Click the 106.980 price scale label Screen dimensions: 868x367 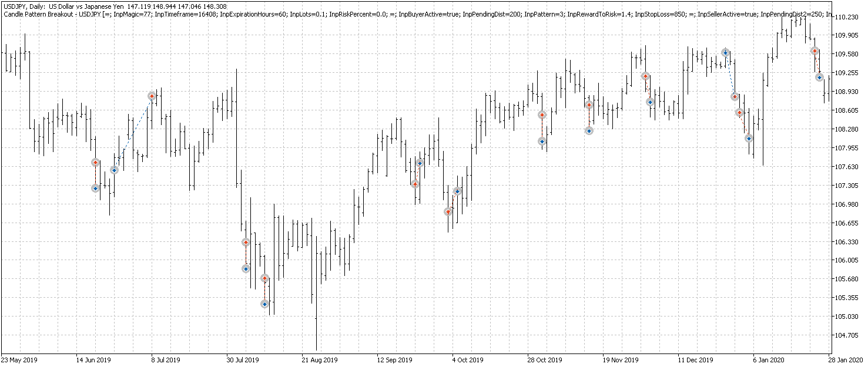[x=847, y=204]
